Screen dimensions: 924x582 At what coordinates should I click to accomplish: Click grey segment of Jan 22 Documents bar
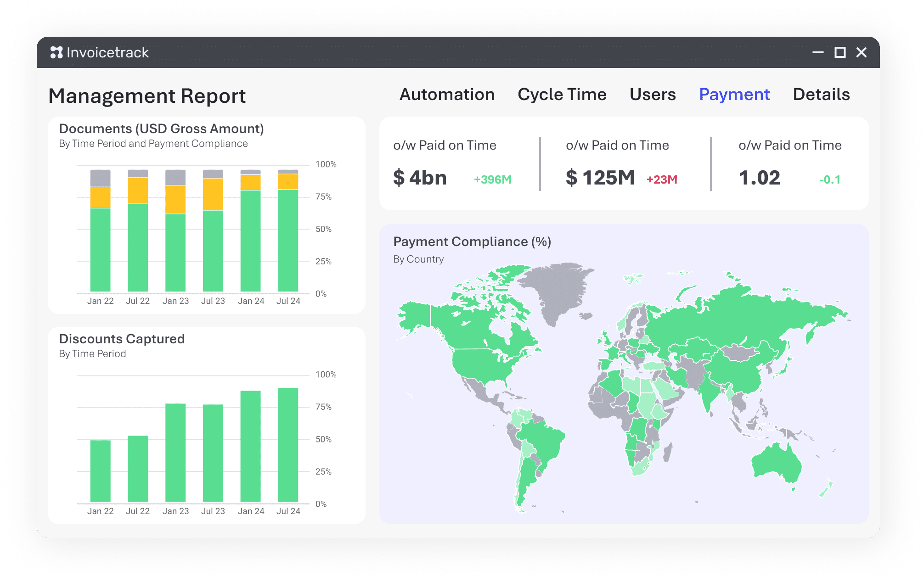pos(100,178)
